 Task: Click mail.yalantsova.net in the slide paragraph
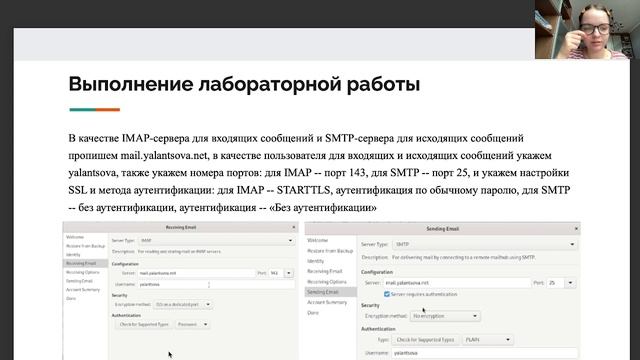164,156
